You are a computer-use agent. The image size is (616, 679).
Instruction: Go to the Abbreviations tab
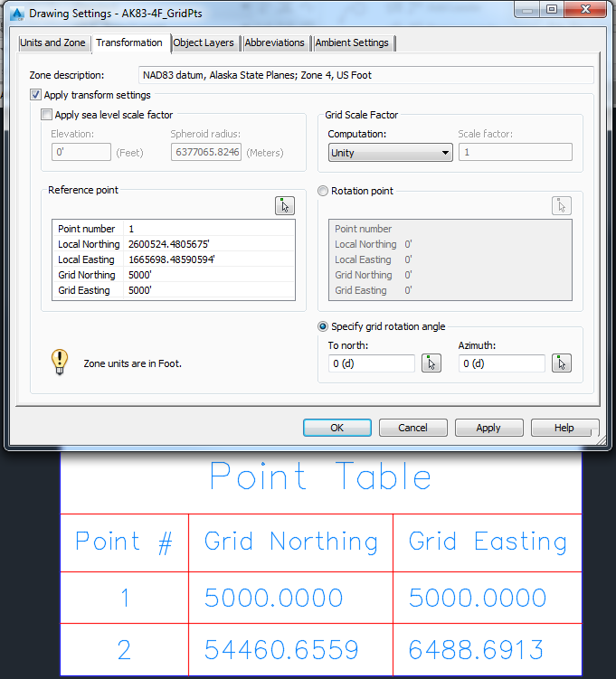pos(275,42)
